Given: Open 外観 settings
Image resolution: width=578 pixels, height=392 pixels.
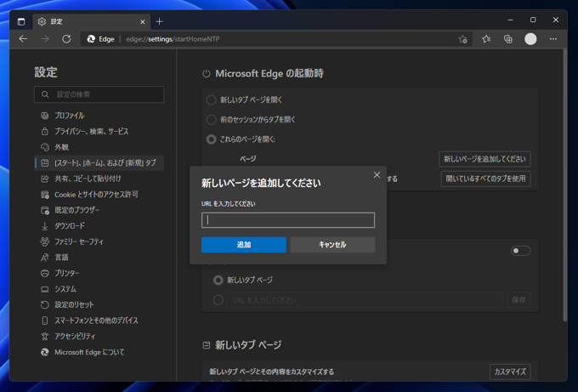Looking at the screenshot, I should click(x=99, y=147).
